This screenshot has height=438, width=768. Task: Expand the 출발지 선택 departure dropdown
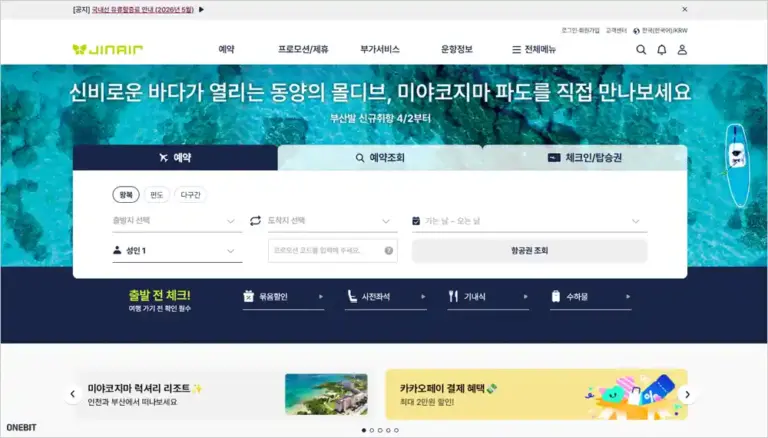tap(176, 221)
